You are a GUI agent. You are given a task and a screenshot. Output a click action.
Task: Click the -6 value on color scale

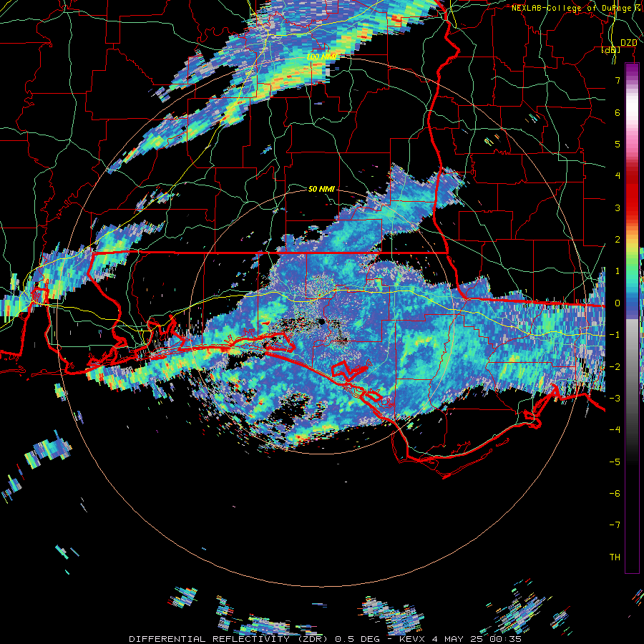point(615,494)
